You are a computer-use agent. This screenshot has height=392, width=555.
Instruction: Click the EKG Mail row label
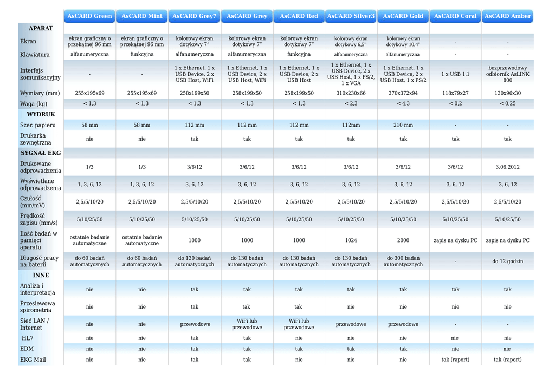(33, 360)
